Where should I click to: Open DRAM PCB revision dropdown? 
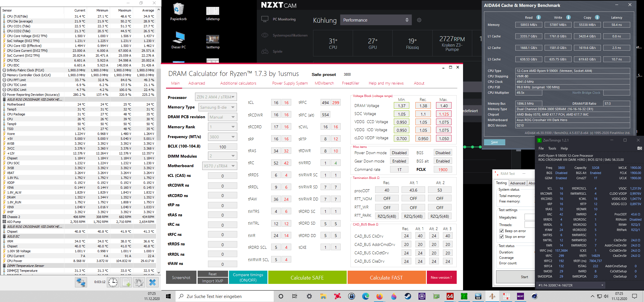(x=223, y=117)
